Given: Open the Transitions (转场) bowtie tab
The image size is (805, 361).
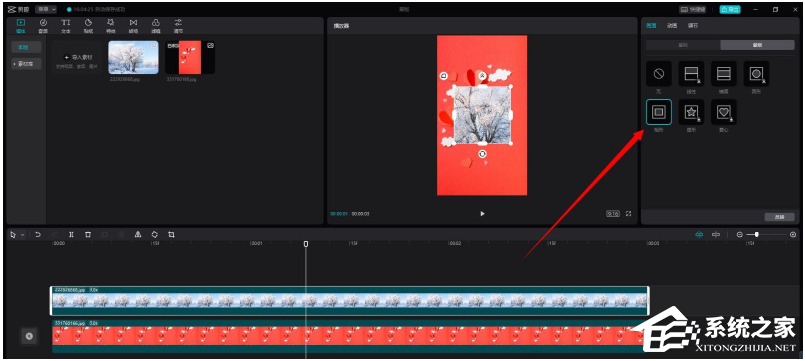Looking at the screenshot, I should 133,26.
